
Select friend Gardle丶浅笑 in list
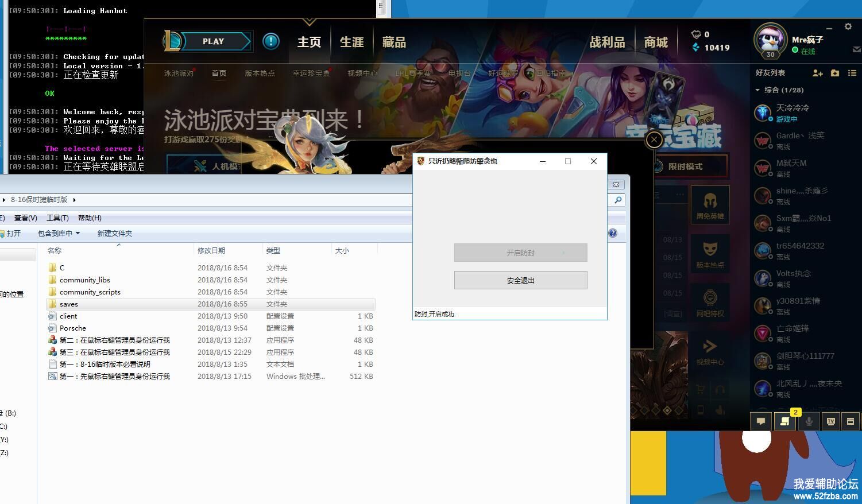click(x=805, y=141)
